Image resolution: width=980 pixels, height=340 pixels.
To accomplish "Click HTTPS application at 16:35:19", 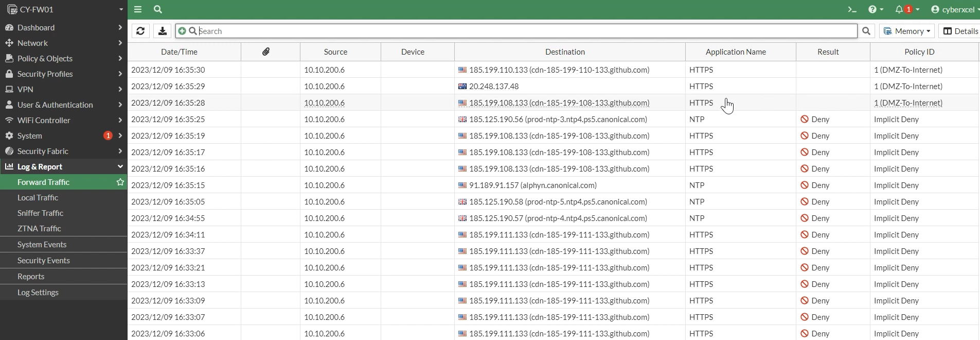I will (701, 135).
